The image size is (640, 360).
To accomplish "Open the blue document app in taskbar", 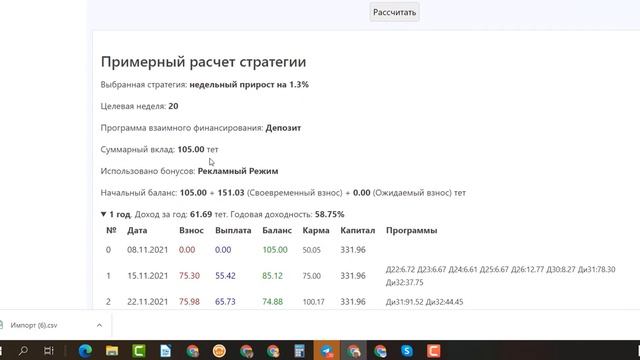I will 166,351.
